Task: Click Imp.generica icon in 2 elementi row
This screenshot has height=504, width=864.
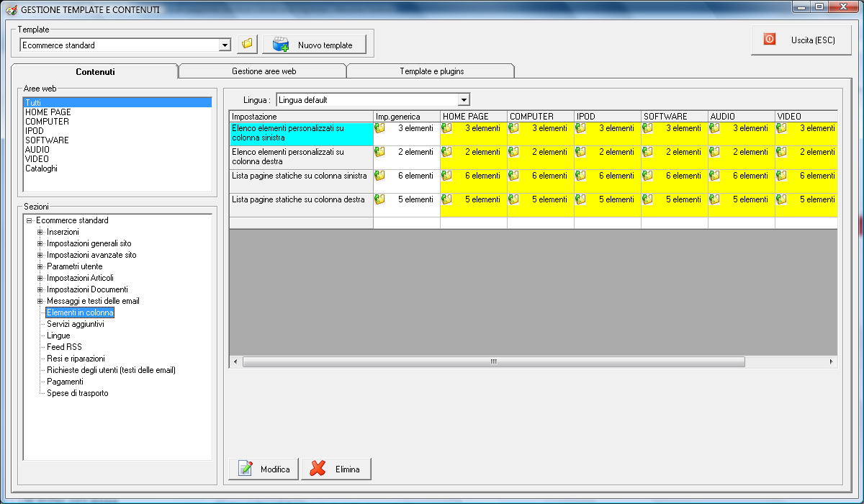Action: (379, 152)
